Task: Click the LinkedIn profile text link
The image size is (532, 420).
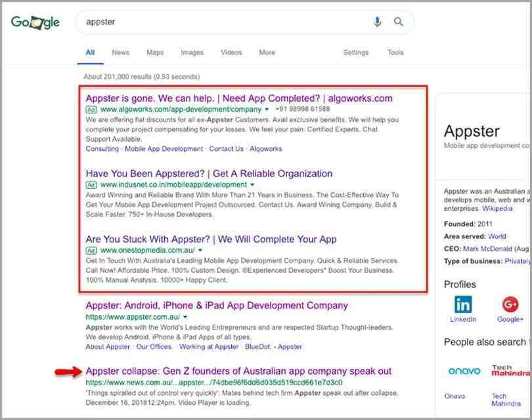Action: pyautogui.click(x=463, y=320)
